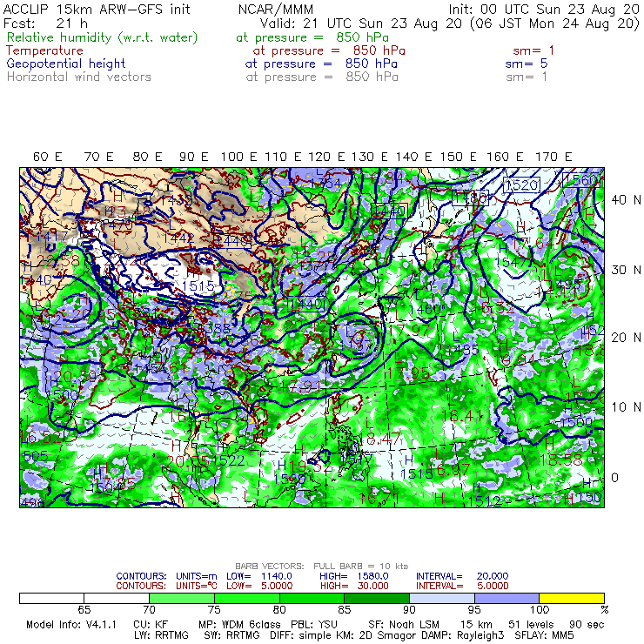Click the "NCAR/MMM" header text
This screenshot has height=644, width=644.
tap(276, 10)
